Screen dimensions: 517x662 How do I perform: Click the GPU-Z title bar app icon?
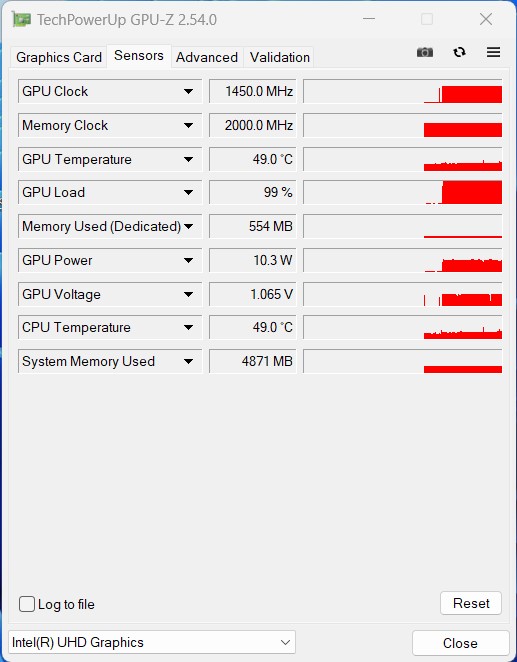pos(22,19)
